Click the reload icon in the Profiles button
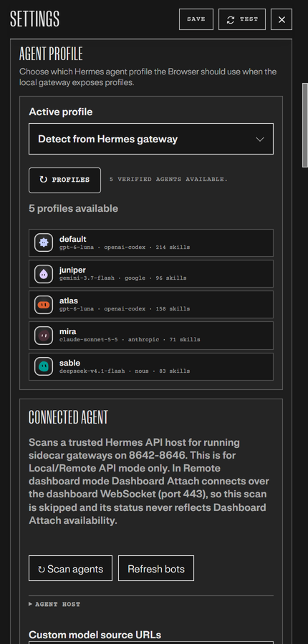Screen dimensions: 308x644 [43, 180]
